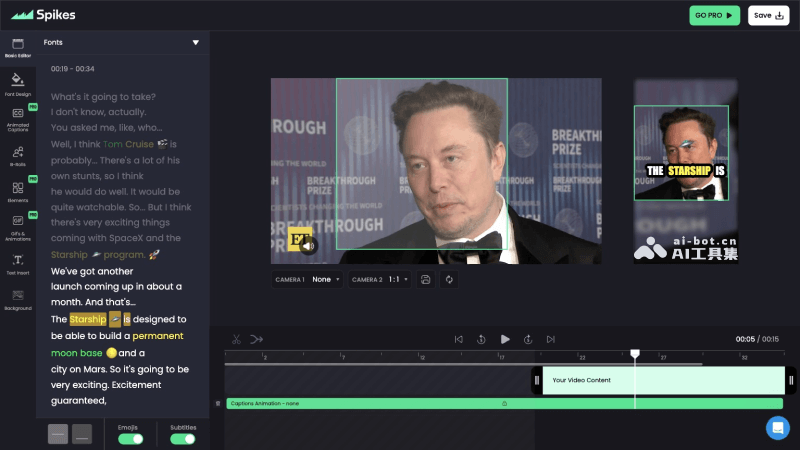Click the chat support bubble icon
The height and width of the screenshot is (450, 800).
(777, 428)
